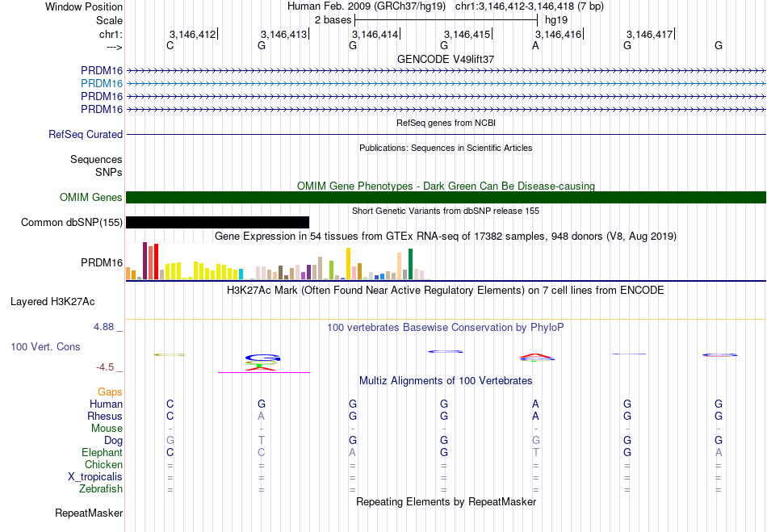
Task: Click the 3,146,413 position marker
Action: (x=283, y=35)
